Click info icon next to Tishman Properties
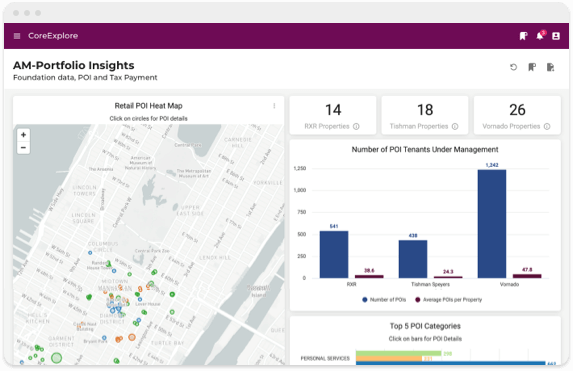This screenshot has height=371, width=573. (x=455, y=126)
